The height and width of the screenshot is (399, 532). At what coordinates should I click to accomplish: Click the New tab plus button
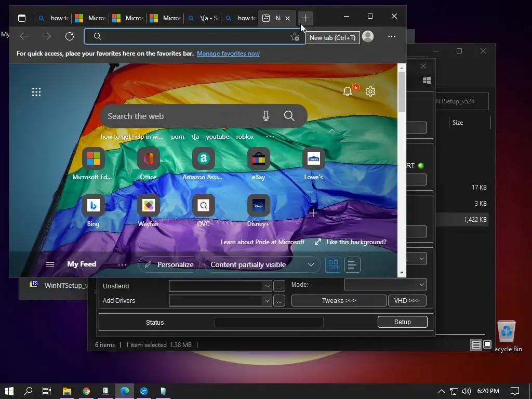point(305,18)
